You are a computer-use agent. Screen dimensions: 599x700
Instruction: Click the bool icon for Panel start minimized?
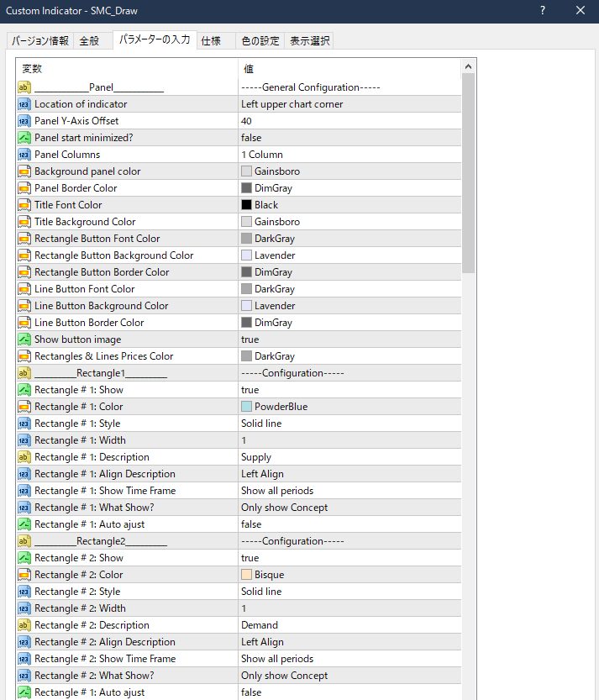click(x=24, y=138)
